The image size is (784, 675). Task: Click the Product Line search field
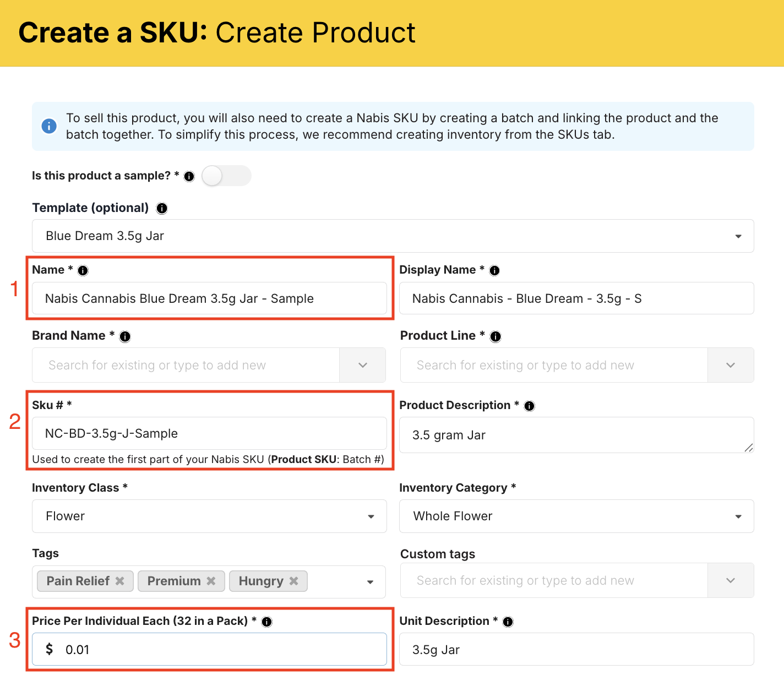553,365
